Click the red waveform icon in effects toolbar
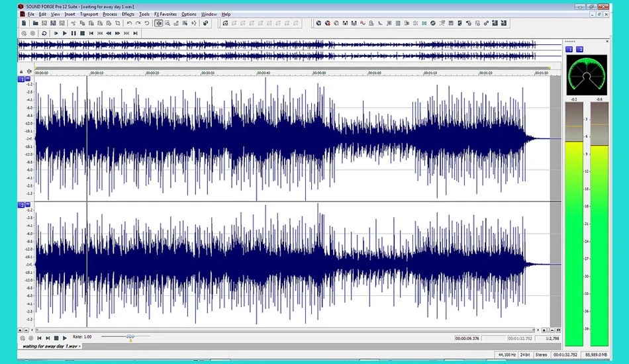The image size is (629, 364). click(x=363, y=23)
